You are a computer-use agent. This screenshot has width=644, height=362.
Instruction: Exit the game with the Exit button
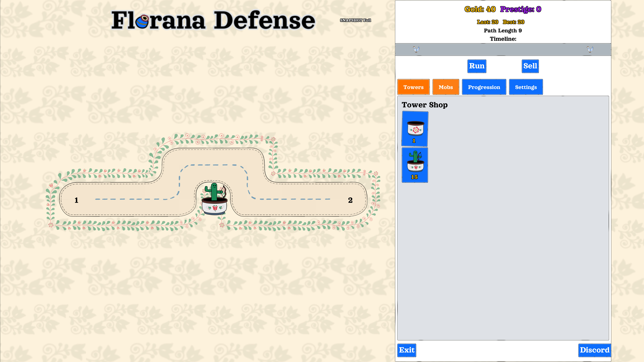coord(407,350)
